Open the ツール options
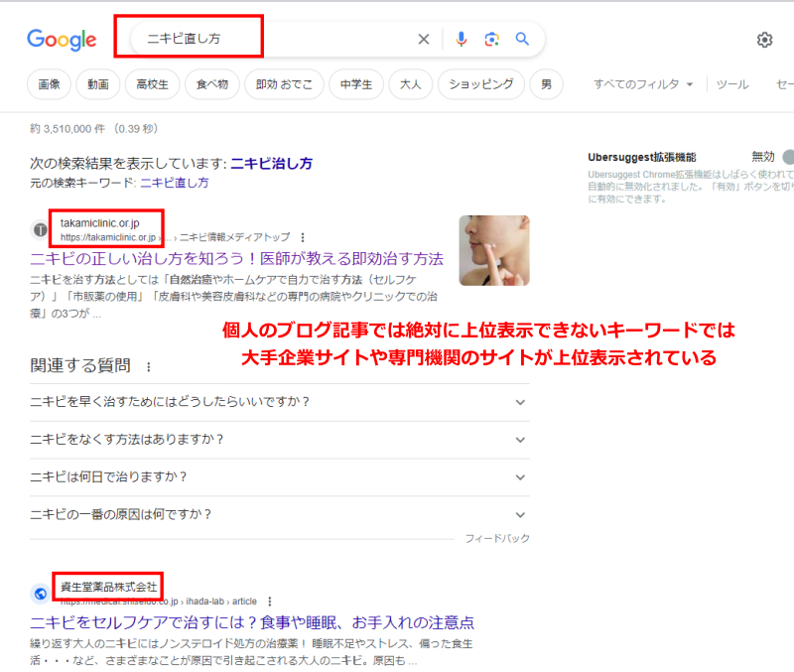 [x=732, y=84]
